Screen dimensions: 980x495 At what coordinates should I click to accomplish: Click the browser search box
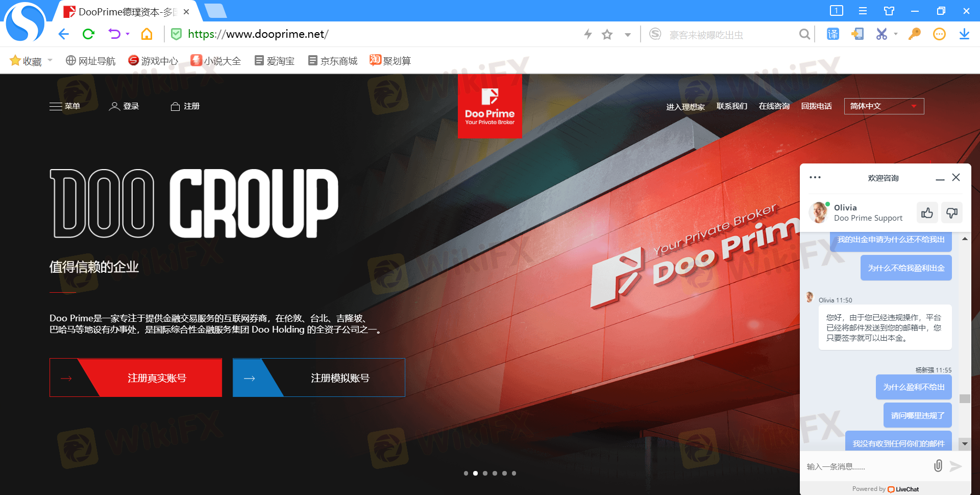(730, 35)
